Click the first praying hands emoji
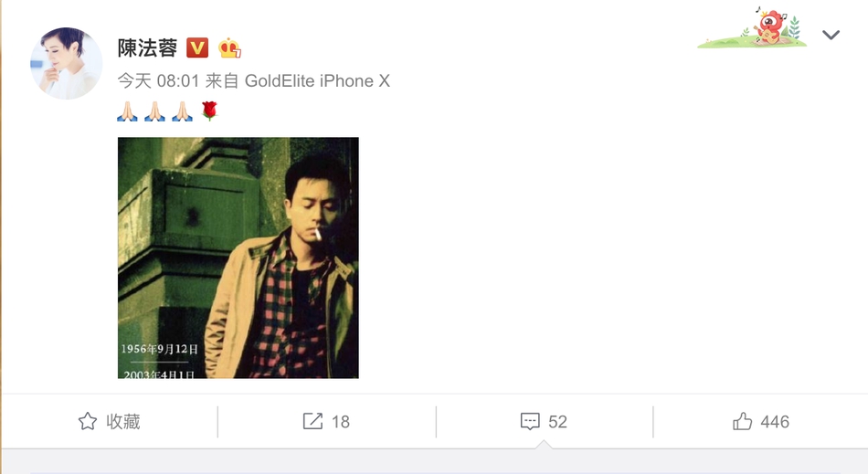 pyautogui.click(x=127, y=111)
